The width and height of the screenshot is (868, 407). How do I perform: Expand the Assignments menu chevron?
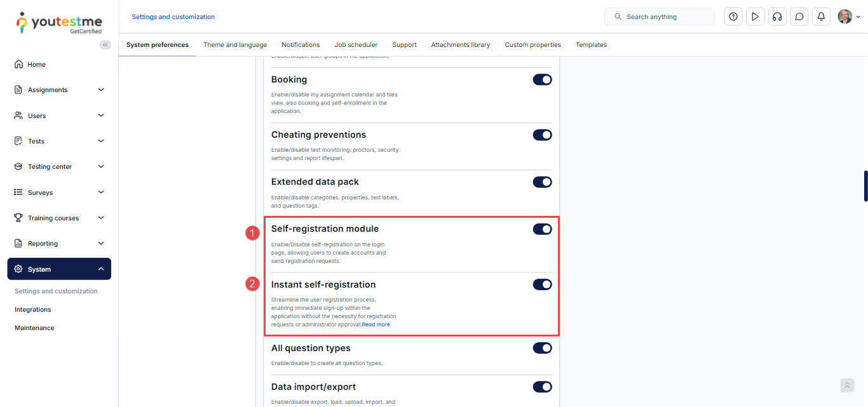[101, 90]
